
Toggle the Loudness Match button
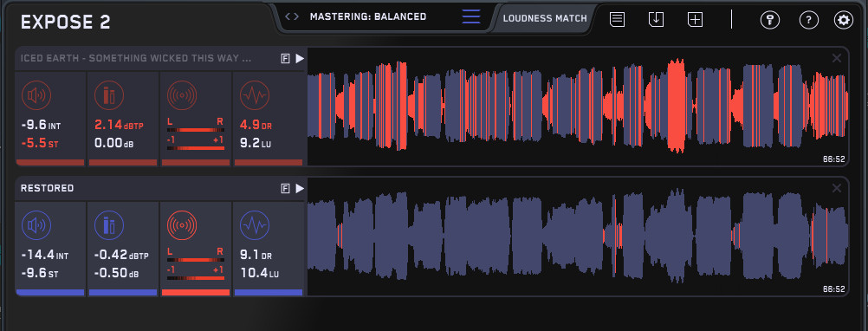pyautogui.click(x=545, y=18)
